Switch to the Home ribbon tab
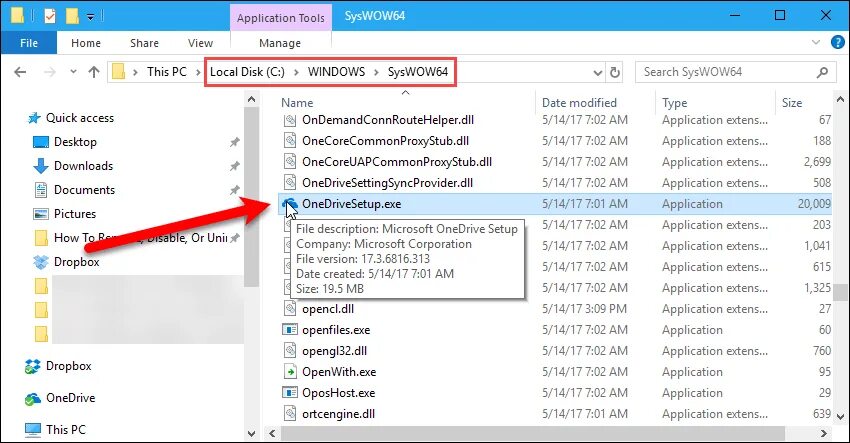The height and width of the screenshot is (443, 850). tap(86, 43)
